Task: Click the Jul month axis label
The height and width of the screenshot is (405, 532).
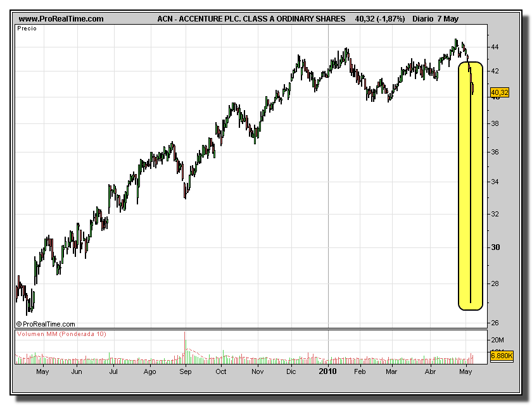Action: pos(113,372)
